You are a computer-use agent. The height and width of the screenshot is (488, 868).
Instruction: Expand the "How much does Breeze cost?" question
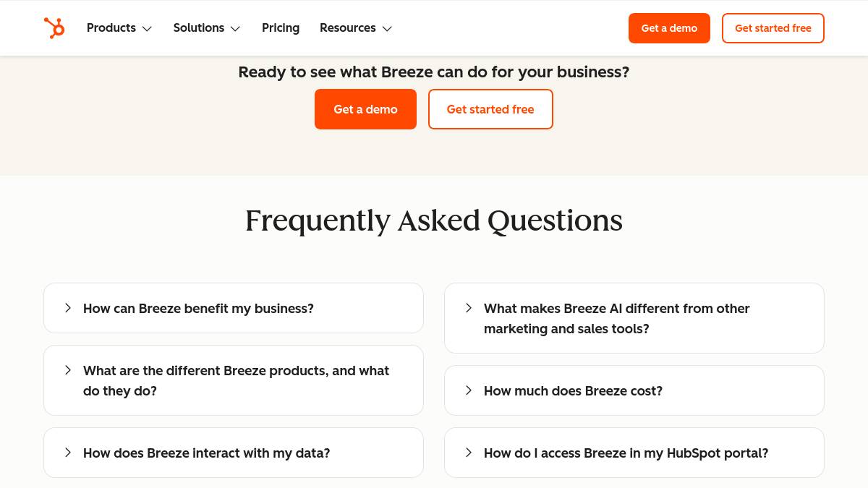[573, 391]
